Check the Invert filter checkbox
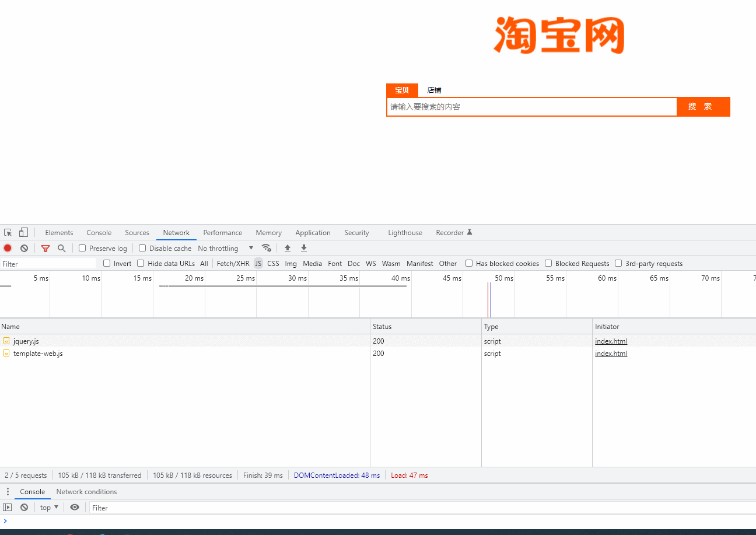This screenshot has height=535, width=756. coord(107,263)
